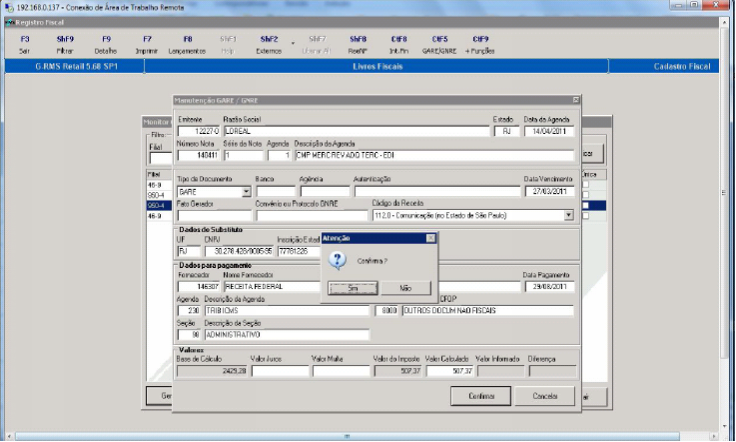Click the Agenda field showing 230
Image resolution: width=736 pixels, height=442 pixels.
[189, 311]
